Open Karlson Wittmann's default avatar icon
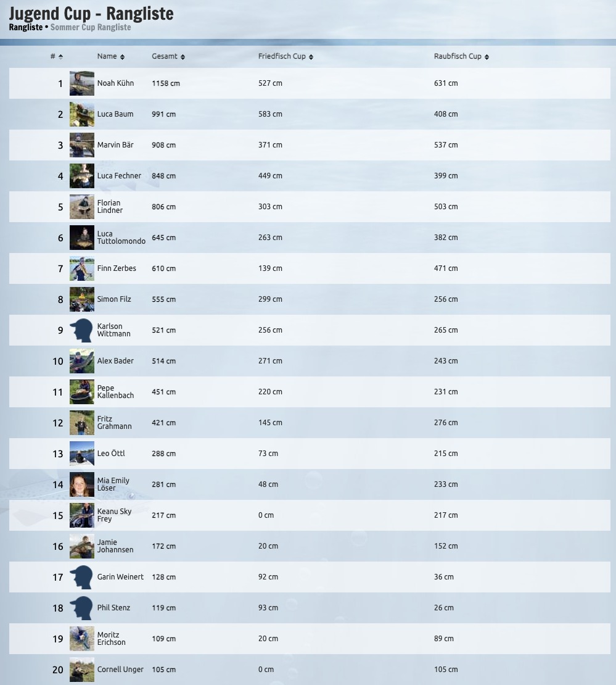The width and height of the screenshot is (616, 685). coord(81,330)
